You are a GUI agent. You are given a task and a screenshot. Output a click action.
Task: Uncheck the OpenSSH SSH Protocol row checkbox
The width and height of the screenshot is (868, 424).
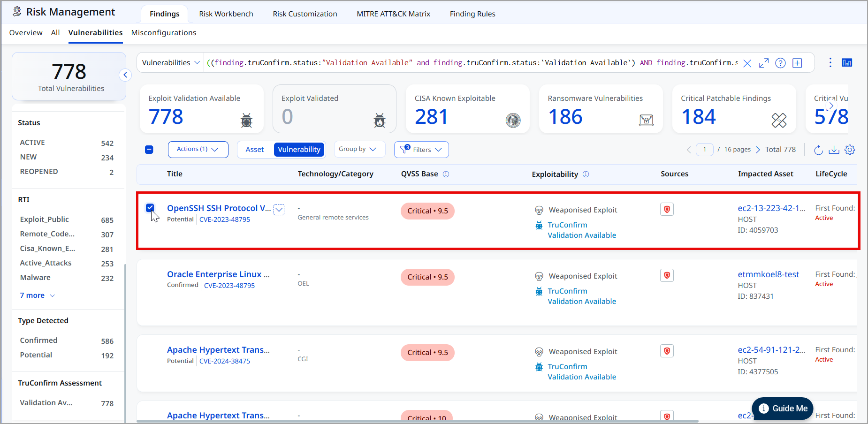150,207
